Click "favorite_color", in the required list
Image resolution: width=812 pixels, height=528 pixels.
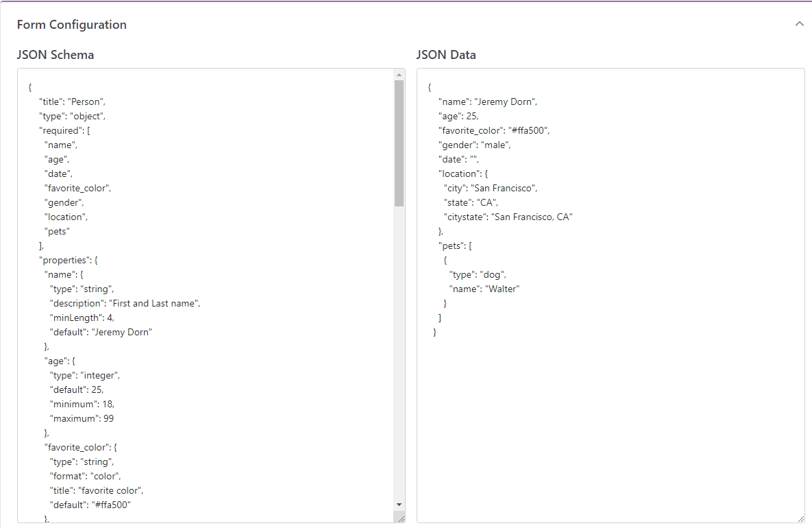pos(77,188)
